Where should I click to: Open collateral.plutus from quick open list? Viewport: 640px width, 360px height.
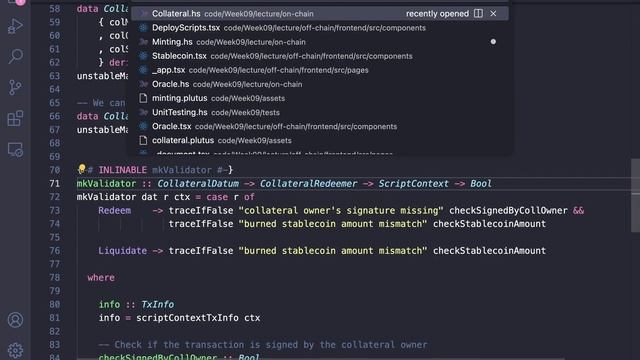pos(320,140)
